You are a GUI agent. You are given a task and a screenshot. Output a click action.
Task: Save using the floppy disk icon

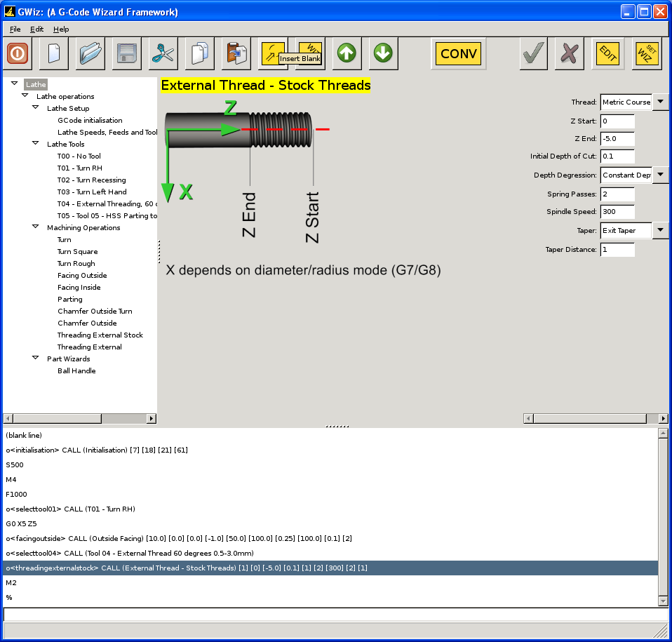[x=127, y=53]
